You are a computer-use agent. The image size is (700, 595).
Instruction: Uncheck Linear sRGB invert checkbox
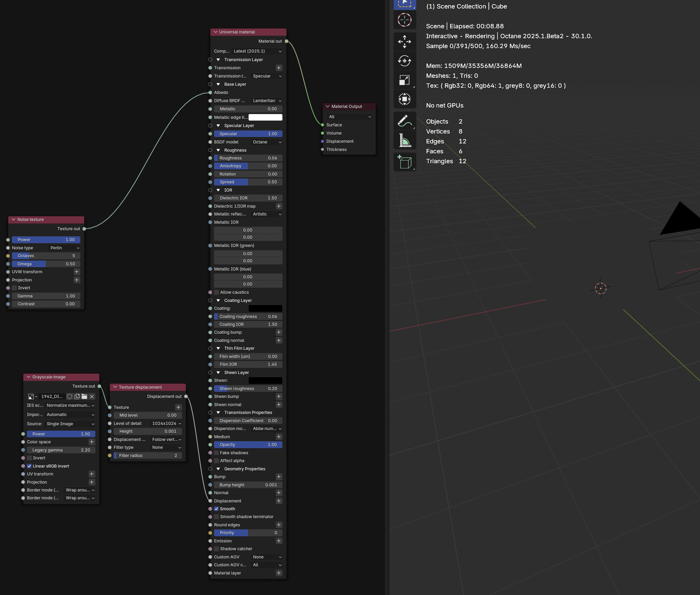coord(29,466)
